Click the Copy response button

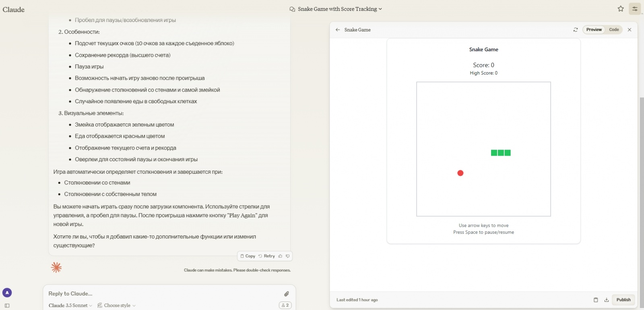coord(248,256)
